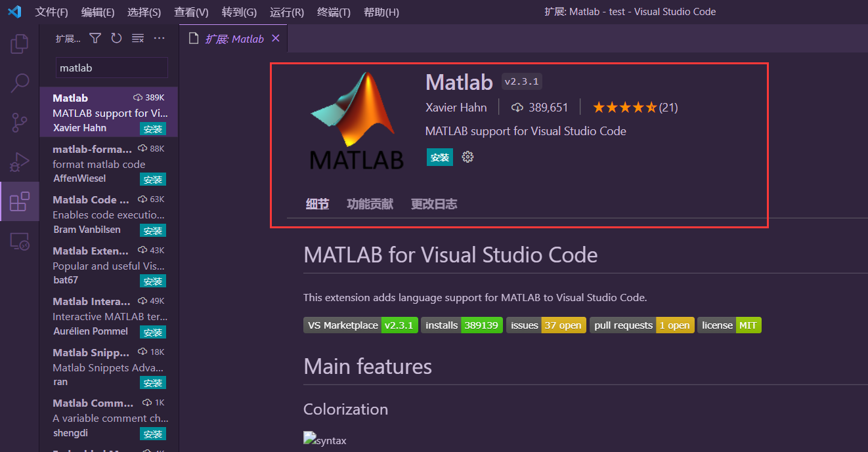This screenshot has height=452, width=868.
Task: Install Matlab Code extension by Bram Vanbilsen
Action: click(153, 230)
